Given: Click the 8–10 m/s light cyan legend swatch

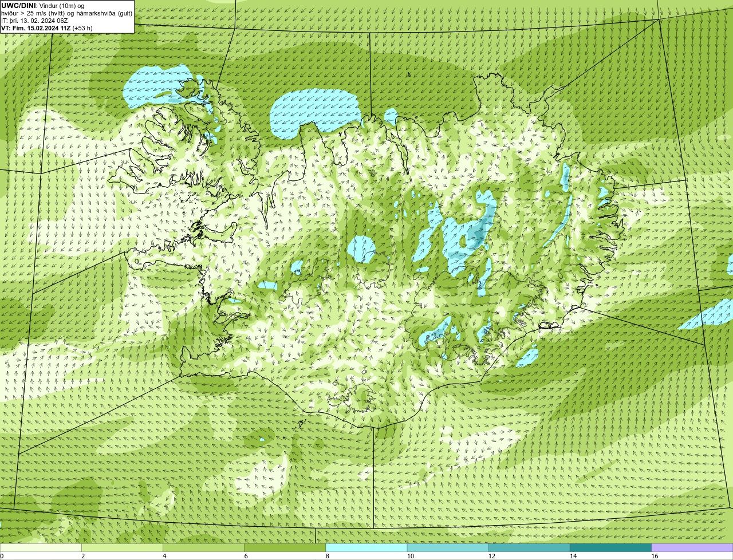Looking at the screenshot, I should [366, 548].
